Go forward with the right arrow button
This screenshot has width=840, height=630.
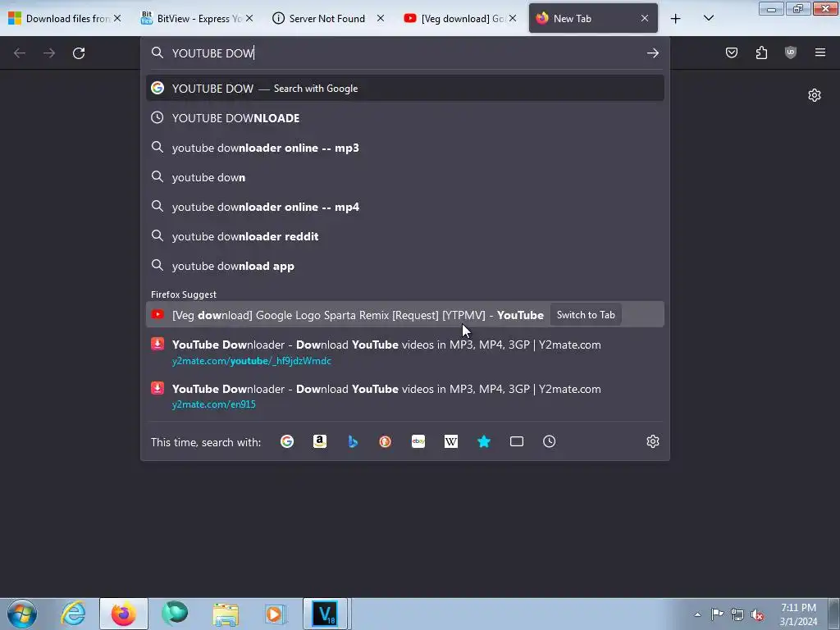(x=49, y=53)
